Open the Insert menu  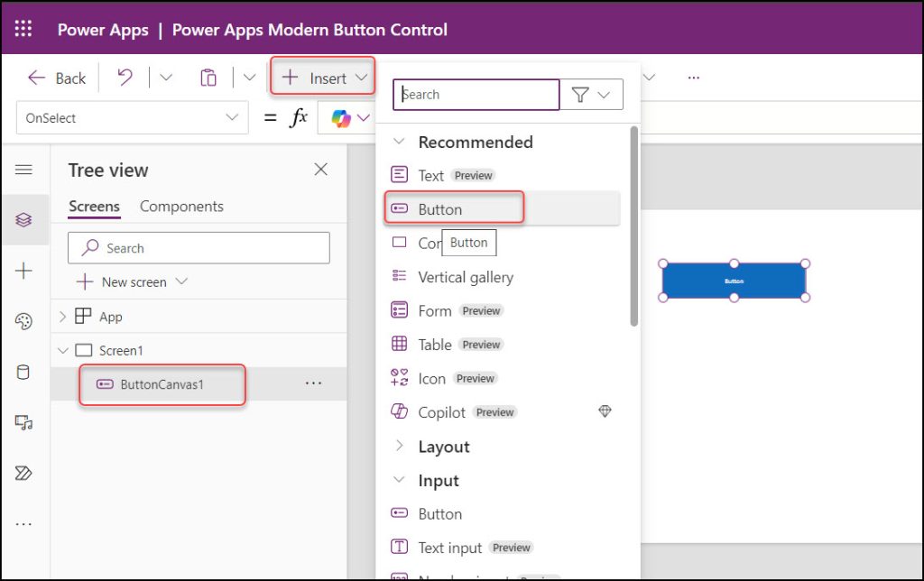pyautogui.click(x=323, y=78)
